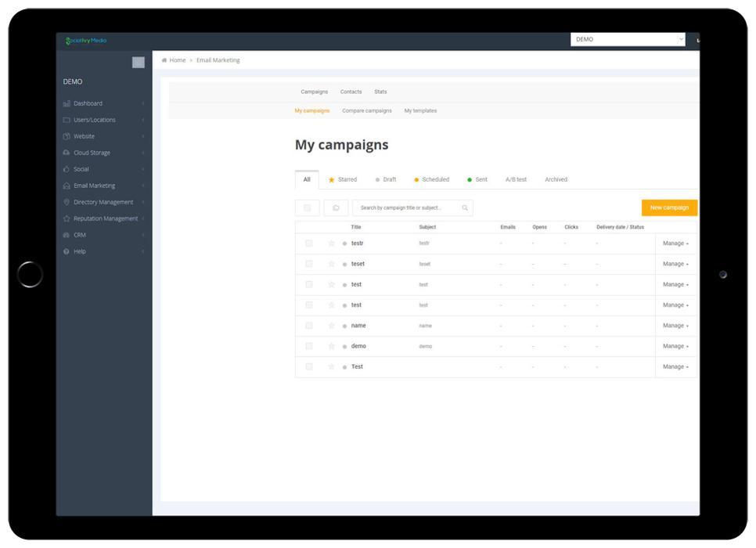Click the Cloud Storage icon in sidebar
756x548 pixels.
pos(67,153)
